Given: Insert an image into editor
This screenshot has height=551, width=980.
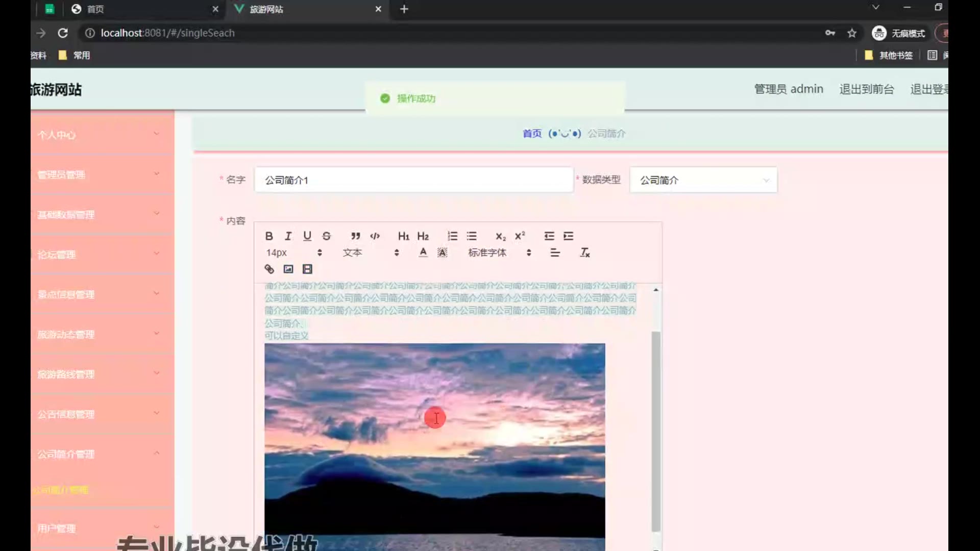Looking at the screenshot, I should pyautogui.click(x=288, y=269).
